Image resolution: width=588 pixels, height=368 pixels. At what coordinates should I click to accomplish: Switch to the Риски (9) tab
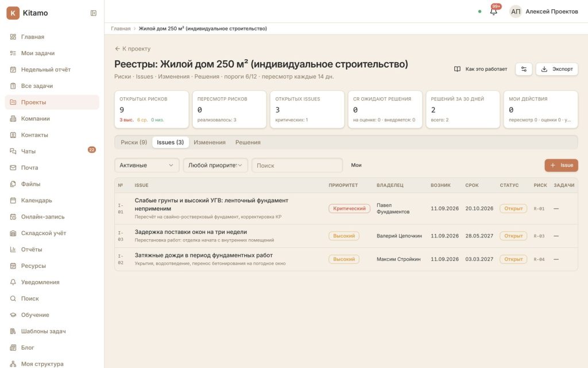point(134,143)
